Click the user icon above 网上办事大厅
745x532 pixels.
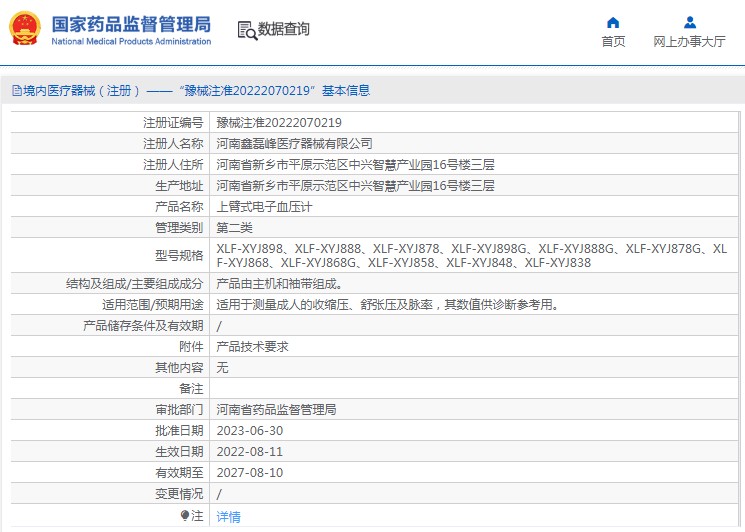click(x=689, y=22)
